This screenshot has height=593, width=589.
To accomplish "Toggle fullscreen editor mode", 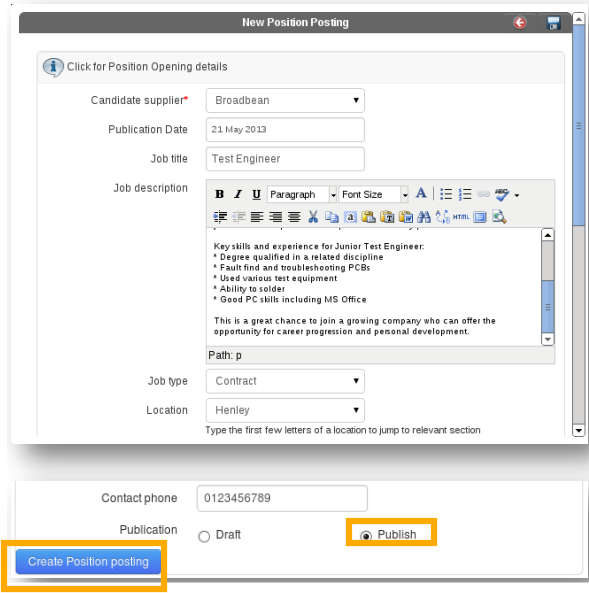I will pyautogui.click(x=480, y=217).
